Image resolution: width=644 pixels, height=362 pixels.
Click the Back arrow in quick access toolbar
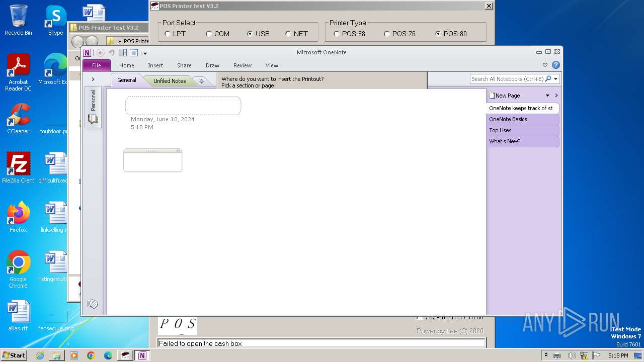coord(101,53)
